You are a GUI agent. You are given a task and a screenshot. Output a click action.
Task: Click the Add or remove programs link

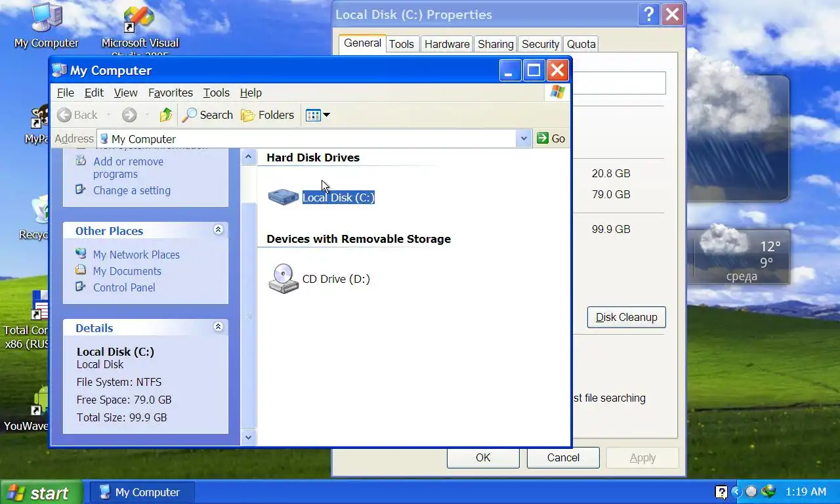[x=129, y=168]
